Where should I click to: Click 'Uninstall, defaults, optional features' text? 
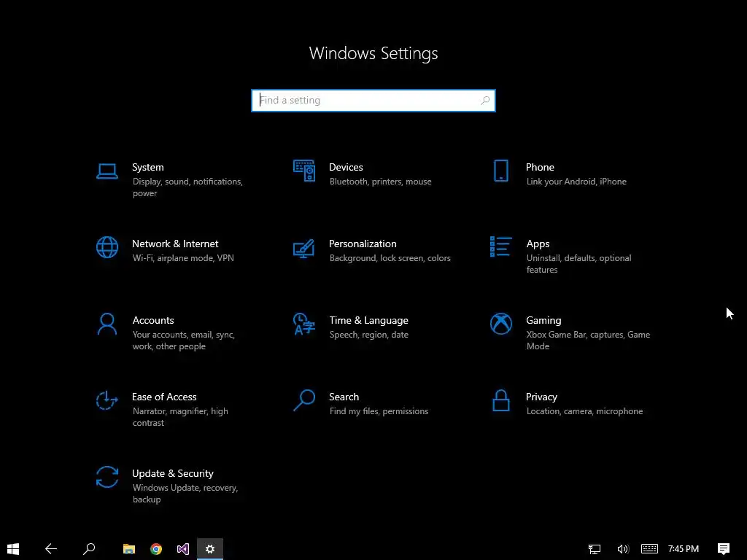578,264
